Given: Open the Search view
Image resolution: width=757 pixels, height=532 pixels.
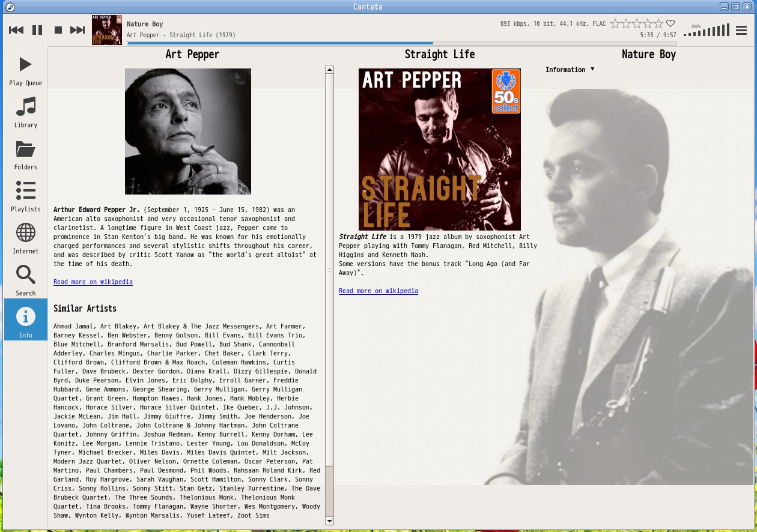Looking at the screenshot, I should pyautogui.click(x=26, y=280).
